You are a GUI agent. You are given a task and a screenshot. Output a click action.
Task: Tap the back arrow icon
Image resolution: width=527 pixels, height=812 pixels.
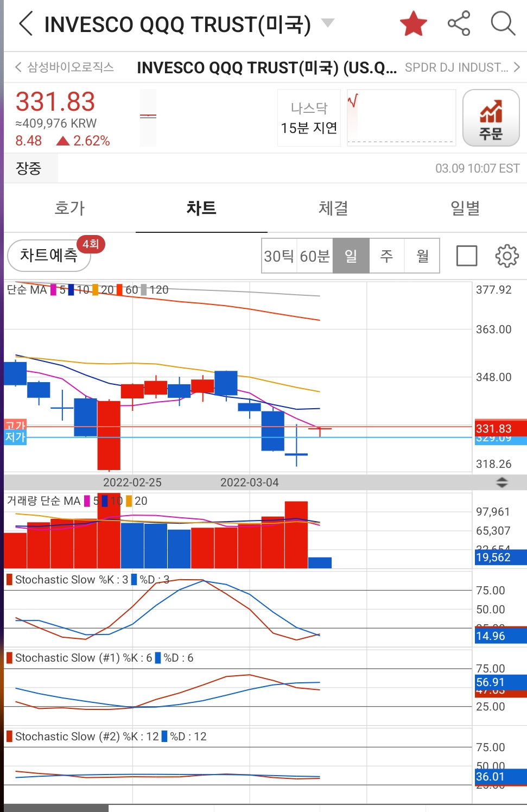[26, 24]
